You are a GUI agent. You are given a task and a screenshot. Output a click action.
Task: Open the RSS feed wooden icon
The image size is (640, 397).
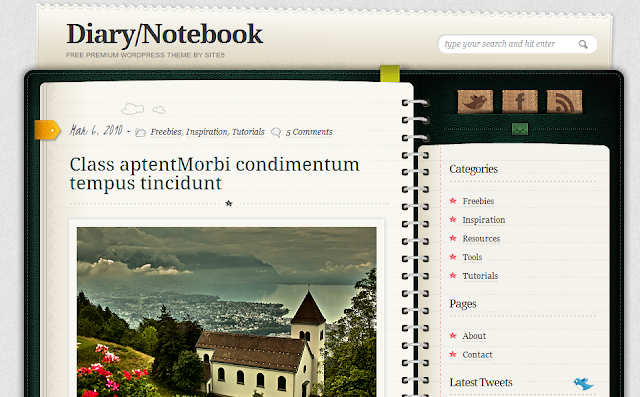click(564, 101)
